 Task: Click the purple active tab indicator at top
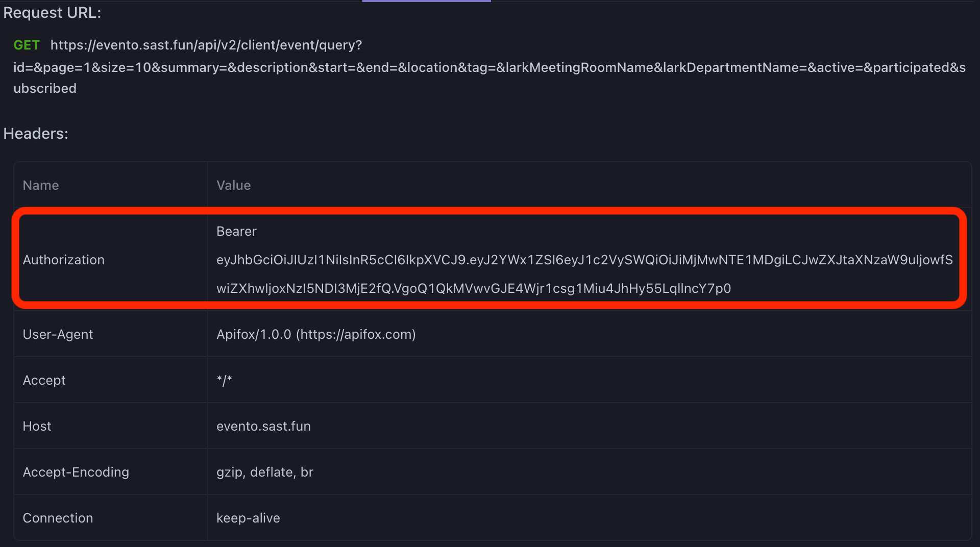coord(427,1)
